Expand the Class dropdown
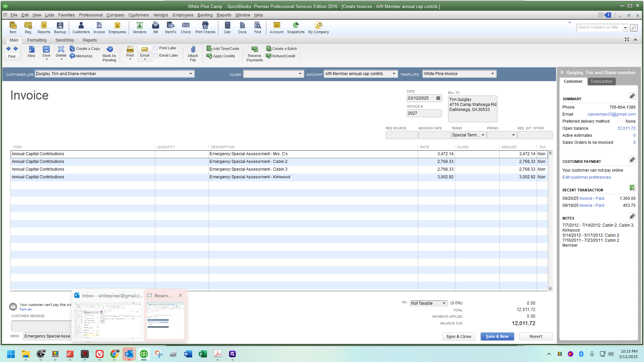The width and height of the screenshot is (644, 362). click(300, 74)
